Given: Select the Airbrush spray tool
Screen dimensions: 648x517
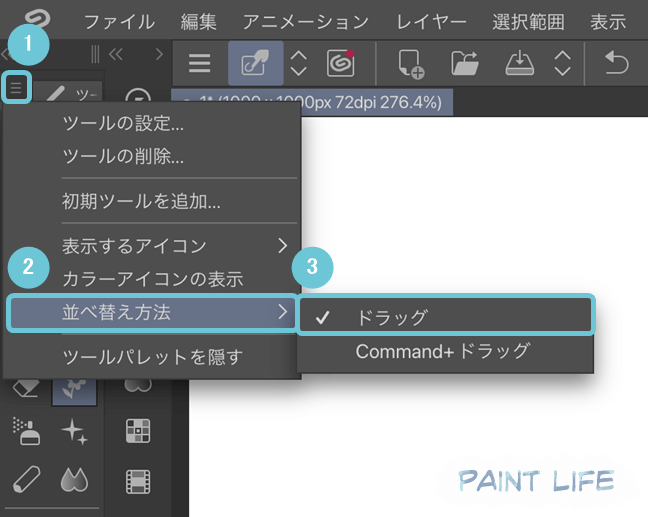Looking at the screenshot, I should [x=27, y=433].
